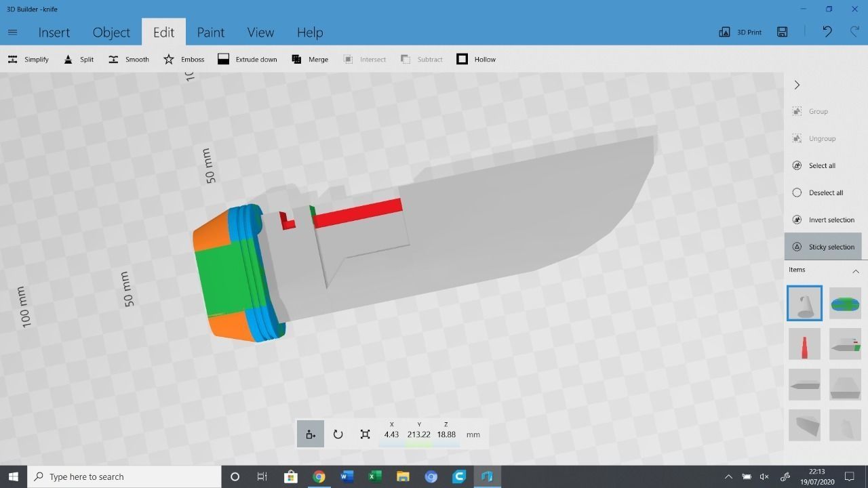Open Task View on the taskbar

tap(262, 476)
